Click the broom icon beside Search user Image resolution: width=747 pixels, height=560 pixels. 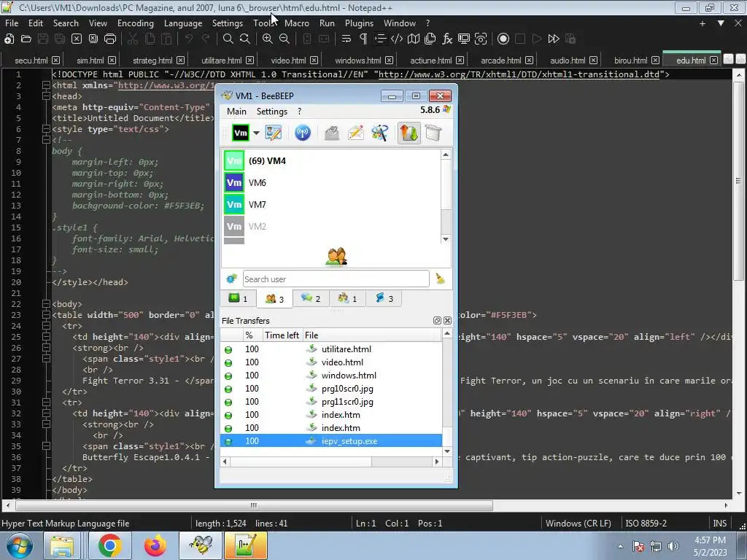pyautogui.click(x=440, y=279)
